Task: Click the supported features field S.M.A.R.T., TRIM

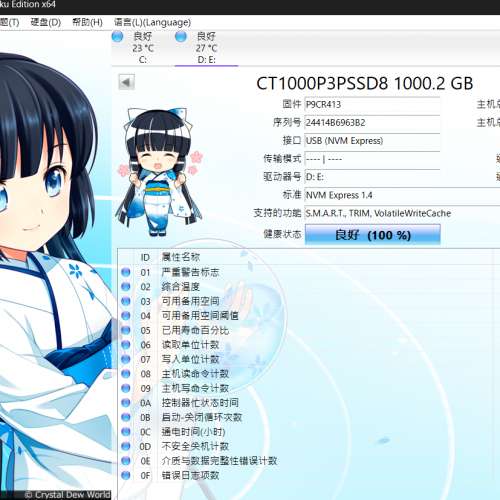Action: tap(402, 213)
